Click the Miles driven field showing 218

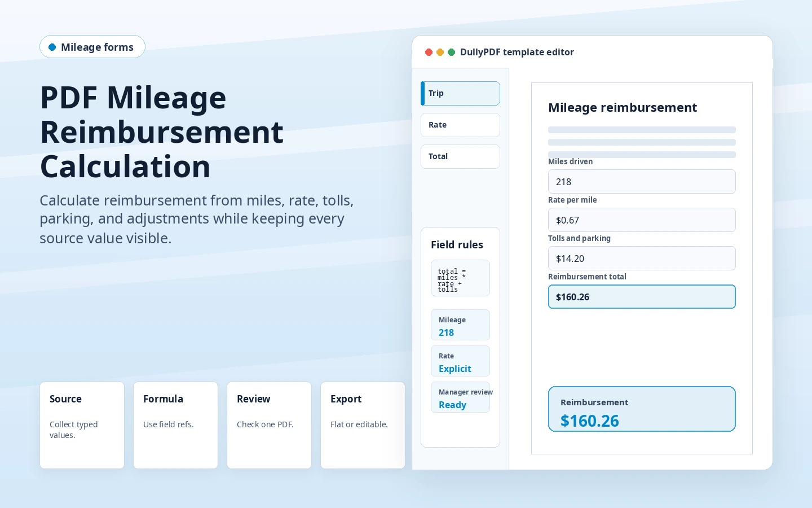point(642,182)
